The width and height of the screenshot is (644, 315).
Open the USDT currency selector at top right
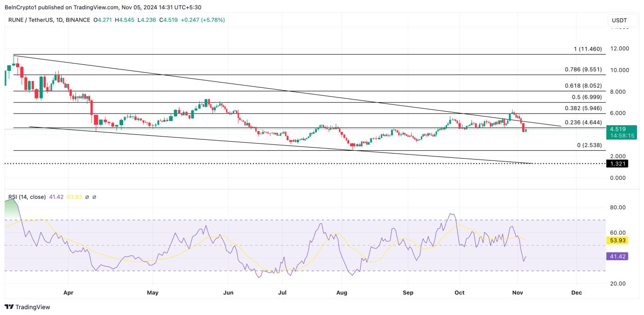coord(620,20)
